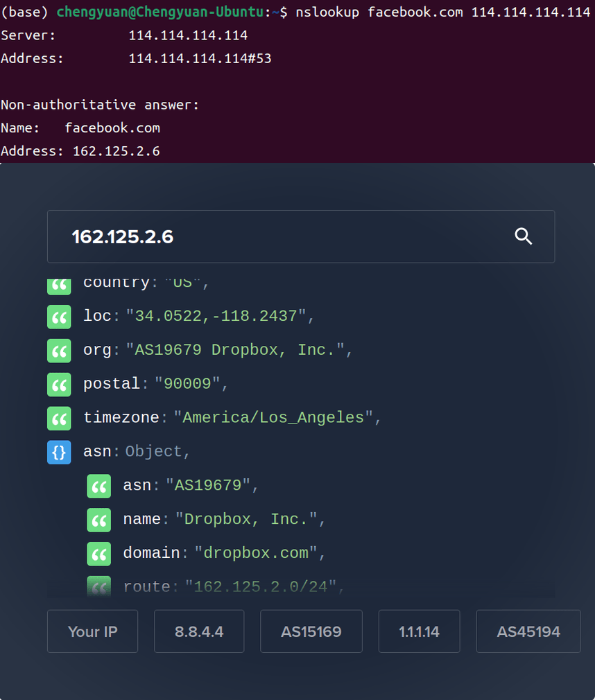Click string icon beside nested asn AS19679
This screenshot has height=700, width=595.
(x=98, y=486)
